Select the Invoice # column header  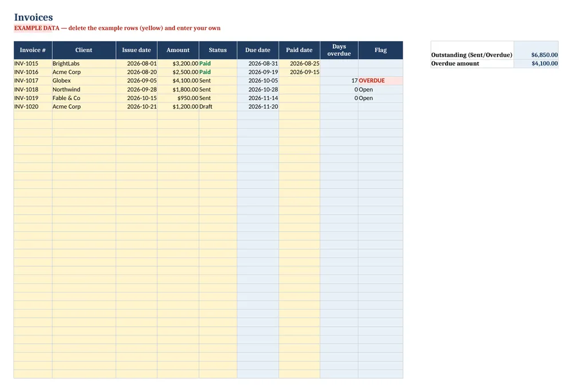33,50
